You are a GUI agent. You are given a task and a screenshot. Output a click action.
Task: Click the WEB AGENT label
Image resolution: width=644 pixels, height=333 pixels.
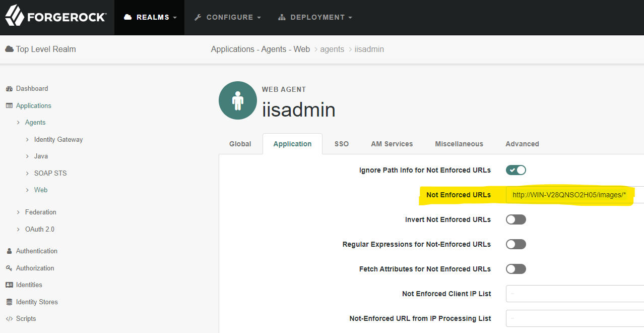pos(284,89)
